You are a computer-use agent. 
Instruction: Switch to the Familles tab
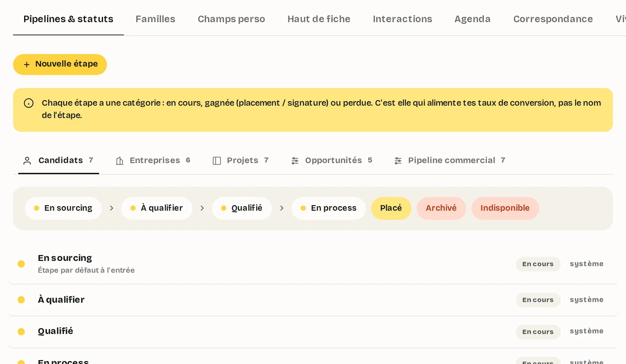(x=156, y=19)
